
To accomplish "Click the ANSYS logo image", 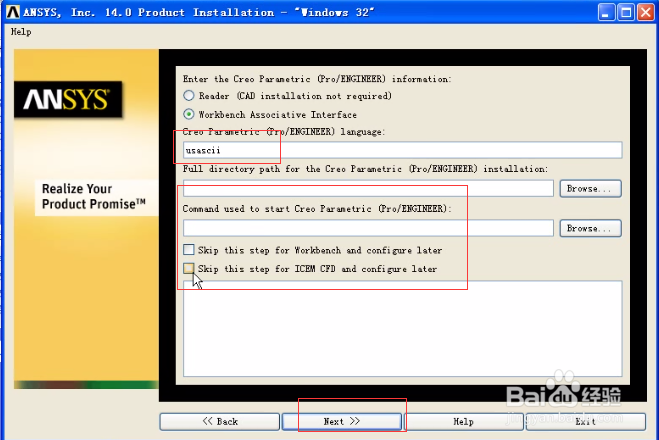I will [68, 100].
